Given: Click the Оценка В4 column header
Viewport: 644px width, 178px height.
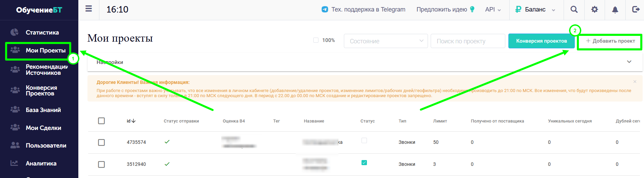Looking at the screenshot, I should click(x=234, y=121).
